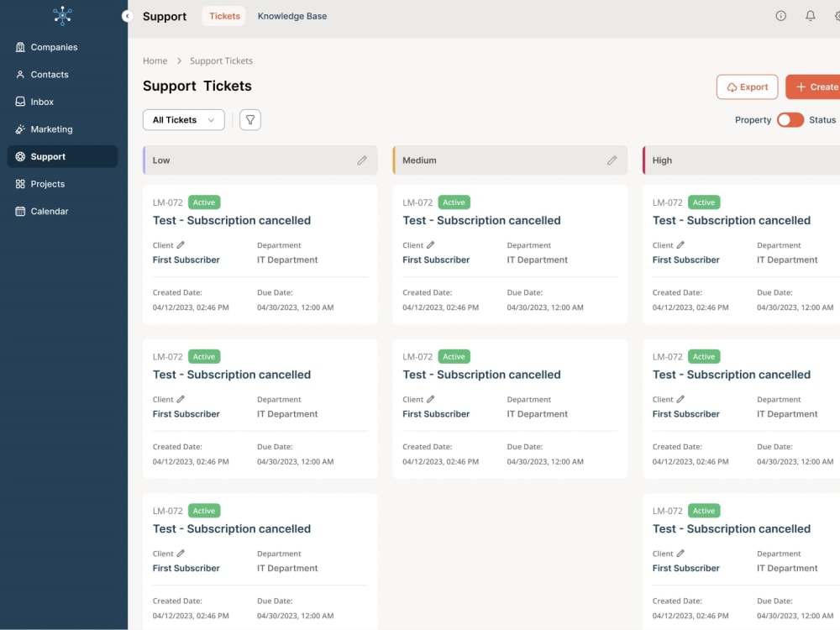840x630 pixels.
Task: Click Active badge on first Medium card
Action: [454, 202]
